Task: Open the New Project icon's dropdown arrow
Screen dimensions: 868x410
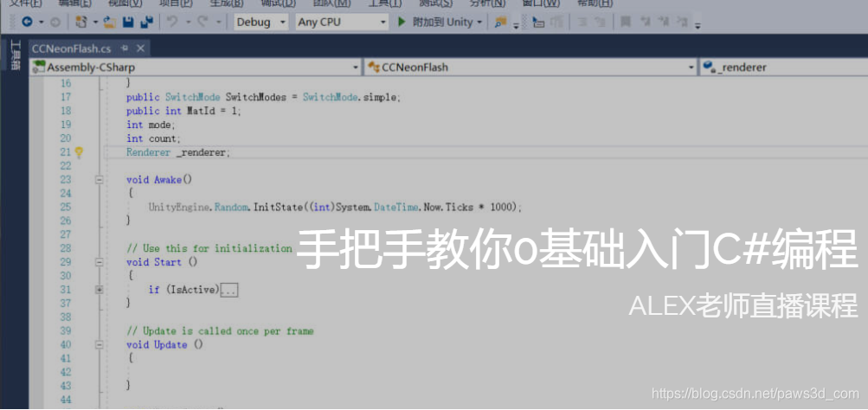Action: coord(95,22)
